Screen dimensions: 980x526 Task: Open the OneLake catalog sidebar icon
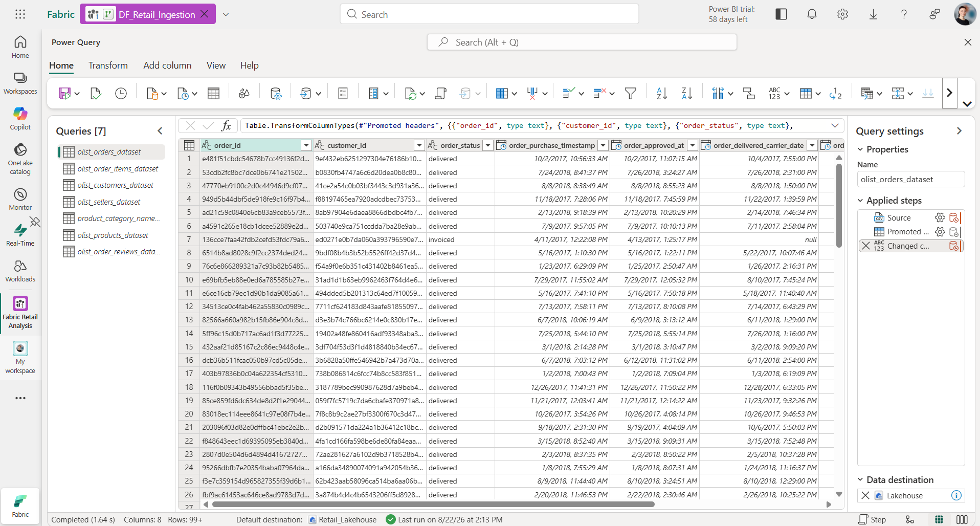click(20, 159)
